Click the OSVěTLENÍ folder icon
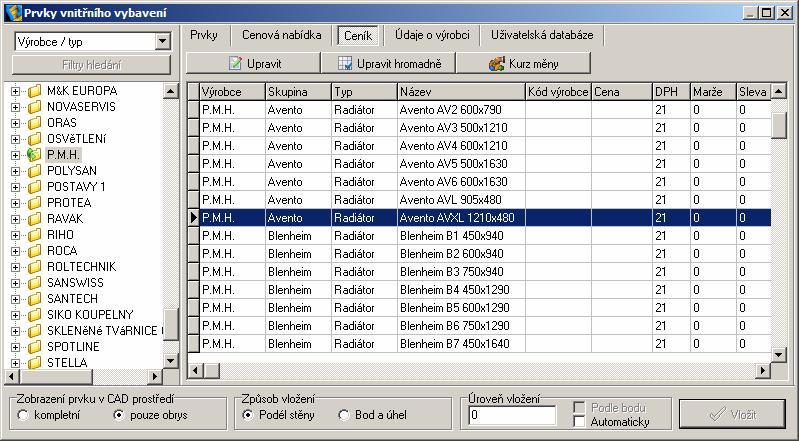Viewport: 799px width, 441px height. (x=34, y=139)
